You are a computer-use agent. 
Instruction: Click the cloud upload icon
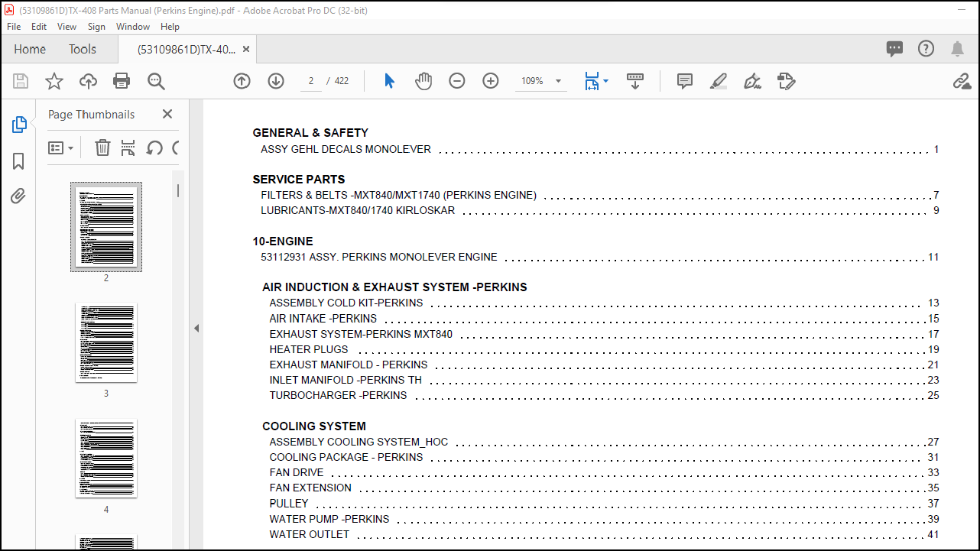pyautogui.click(x=88, y=81)
